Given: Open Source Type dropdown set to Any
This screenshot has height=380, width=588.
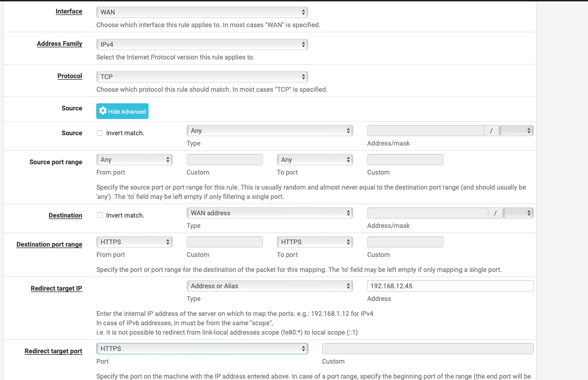Looking at the screenshot, I should click(269, 131).
